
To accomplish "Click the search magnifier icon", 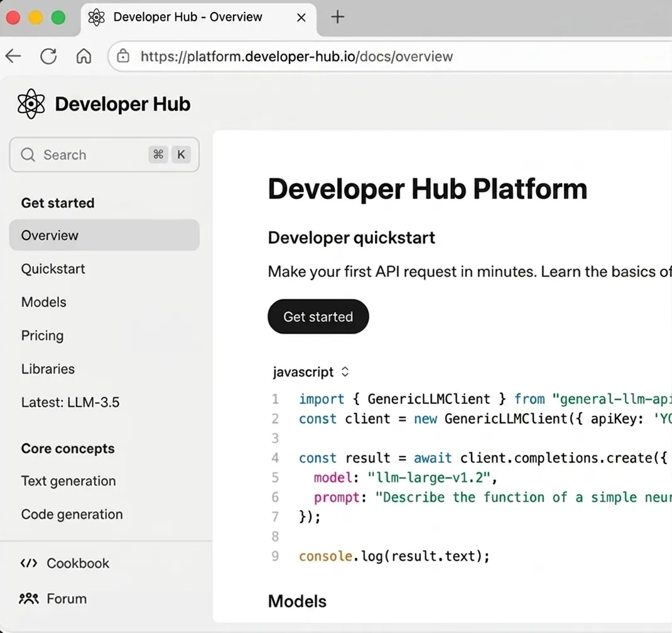I will tap(28, 154).
